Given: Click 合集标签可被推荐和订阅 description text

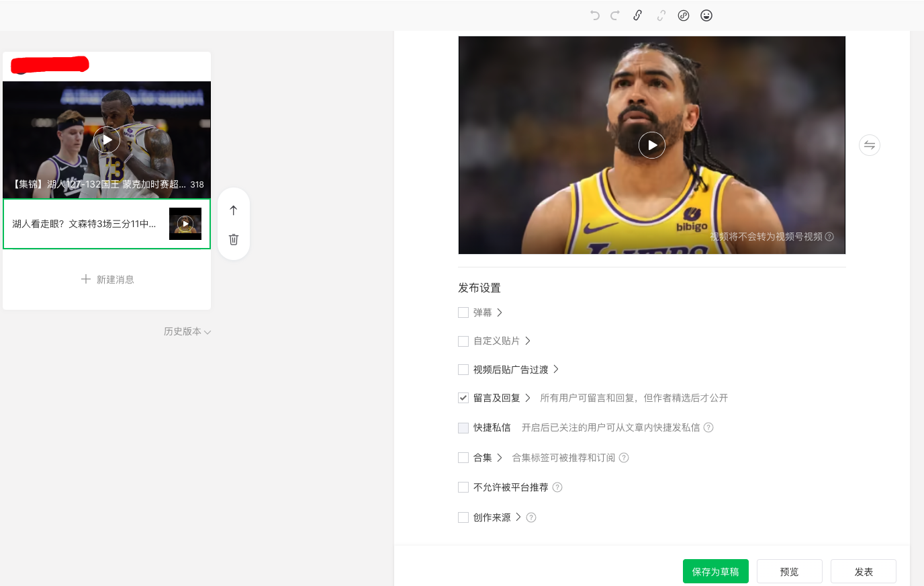Looking at the screenshot, I should pos(563,458).
